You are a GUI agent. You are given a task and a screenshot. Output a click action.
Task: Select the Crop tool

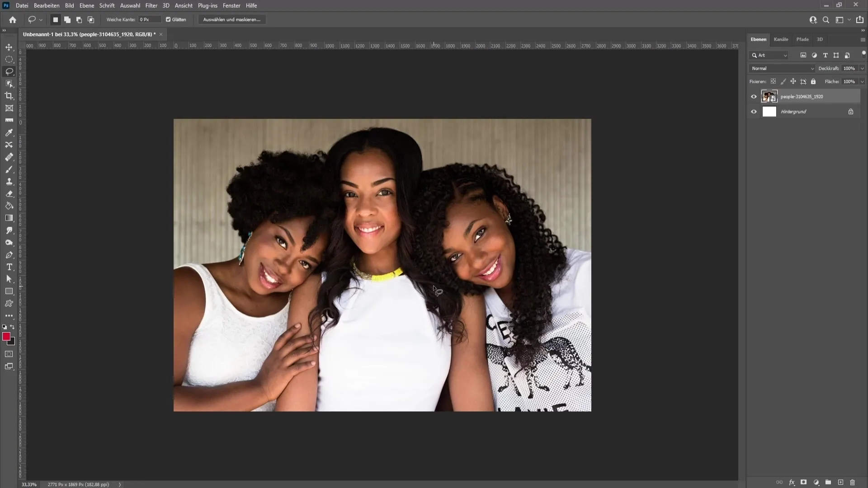pos(9,96)
